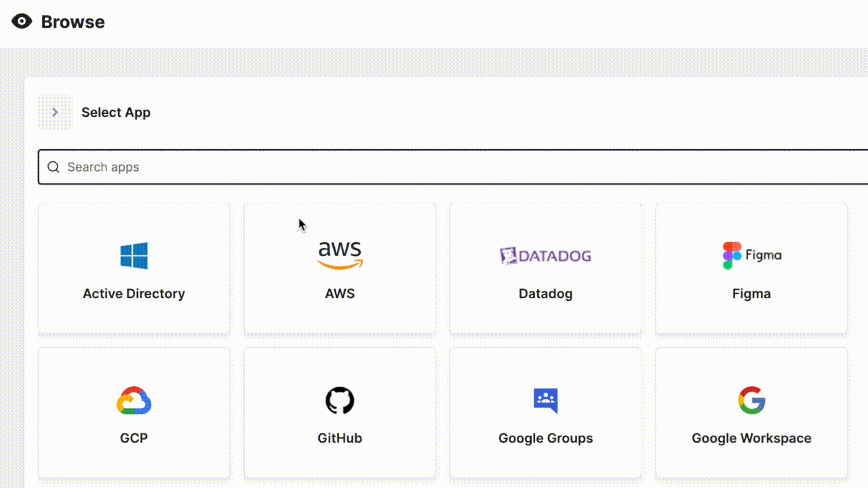Image resolution: width=868 pixels, height=488 pixels.
Task: Click the search magnifier icon
Action: pyautogui.click(x=53, y=167)
